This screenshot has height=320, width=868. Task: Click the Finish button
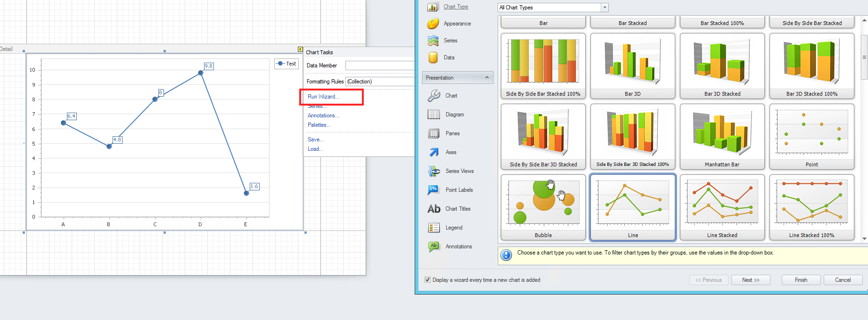coord(801,280)
